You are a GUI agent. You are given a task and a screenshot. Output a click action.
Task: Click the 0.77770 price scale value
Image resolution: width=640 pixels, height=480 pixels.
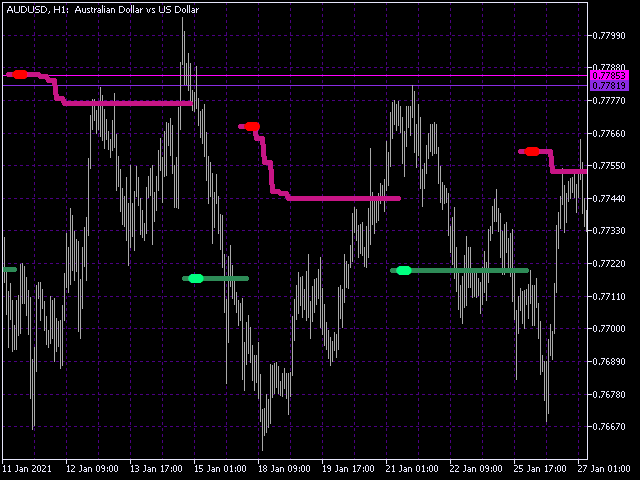click(609, 100)
